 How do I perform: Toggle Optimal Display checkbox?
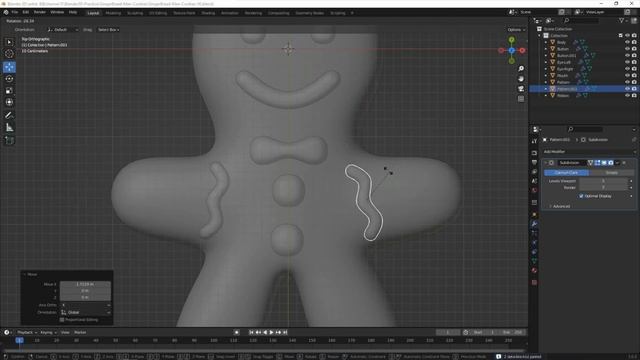(581, 196)
